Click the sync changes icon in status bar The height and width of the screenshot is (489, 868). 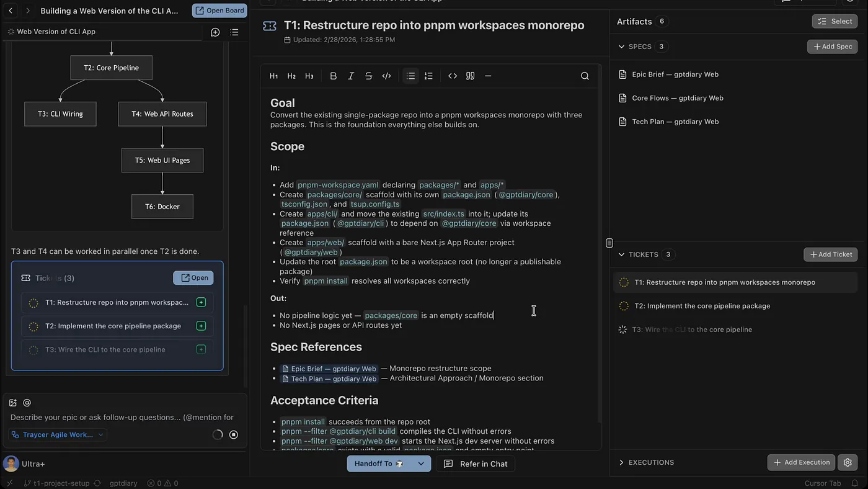[x=97, y=483]
